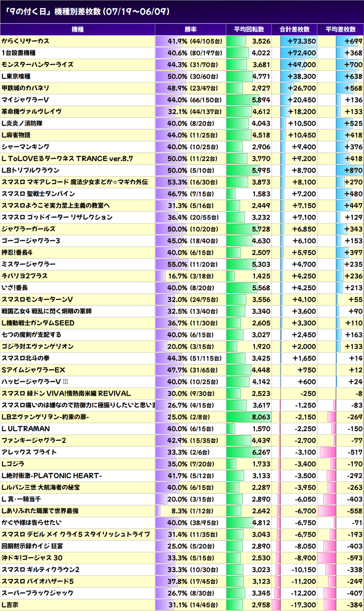
Task: Click ミスタージャグラー machine name
Action: 29,264
